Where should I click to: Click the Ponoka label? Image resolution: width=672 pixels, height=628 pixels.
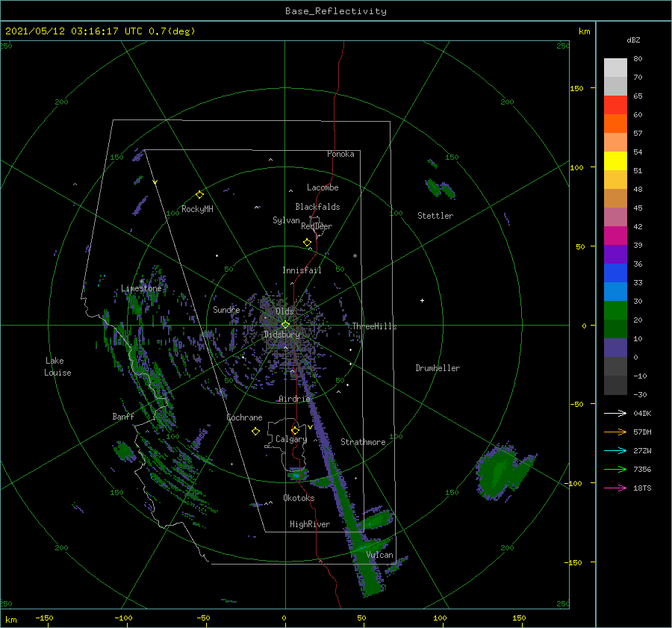point(340,154)
